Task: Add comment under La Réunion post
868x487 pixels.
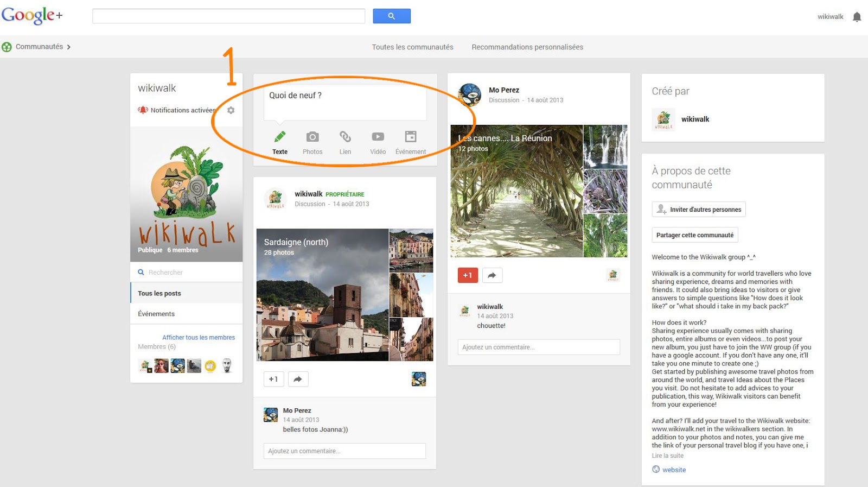Action: 539,347
